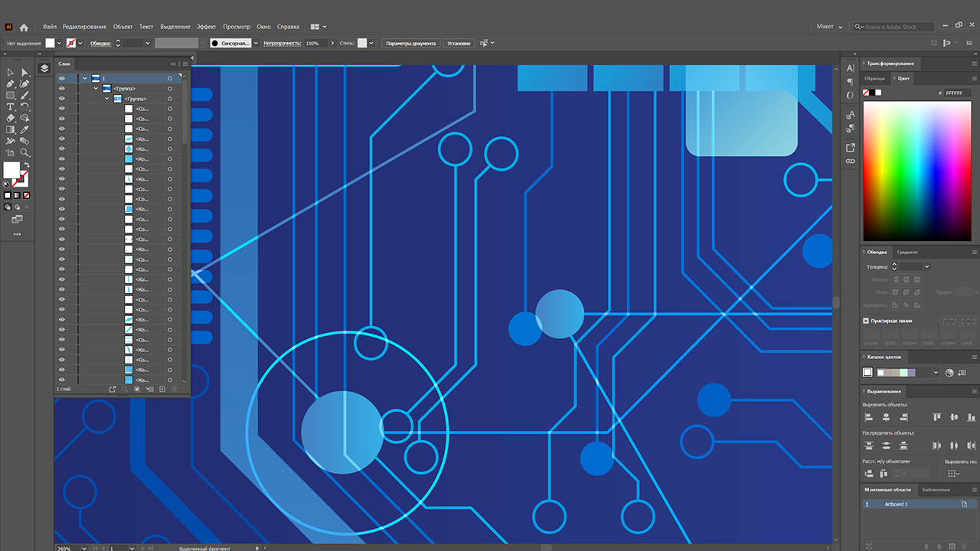980x551 pixels.
Task: Switch to the Библиотеки tab
Action: pyautogui.click(x=936, y=489)
